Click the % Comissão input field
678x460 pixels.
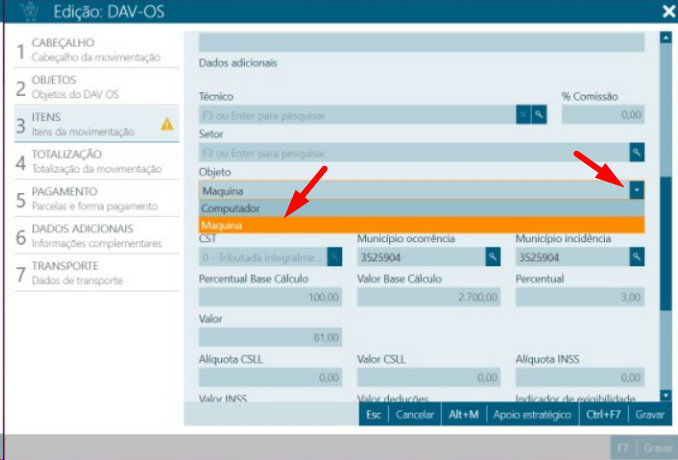(x=602, y=115)
